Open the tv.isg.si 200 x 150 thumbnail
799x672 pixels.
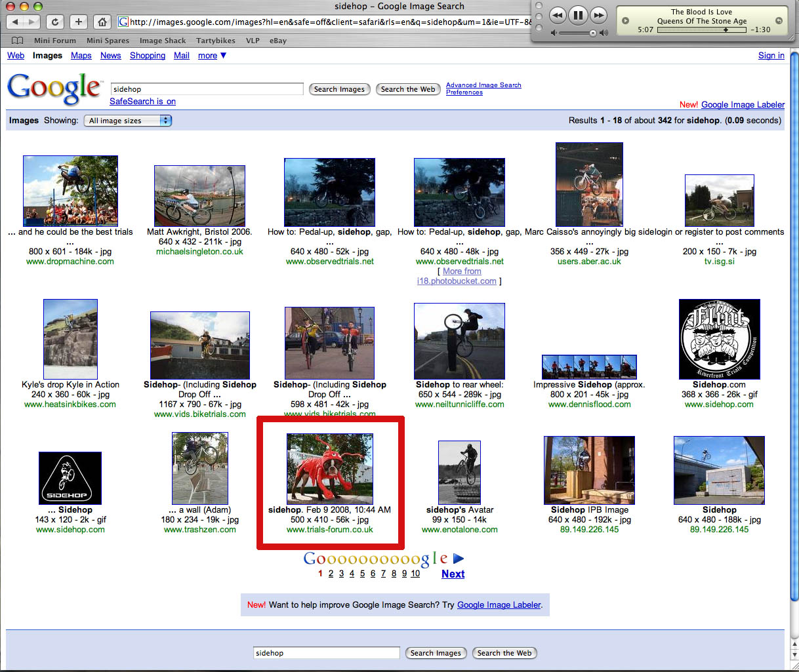click(719, 201)
